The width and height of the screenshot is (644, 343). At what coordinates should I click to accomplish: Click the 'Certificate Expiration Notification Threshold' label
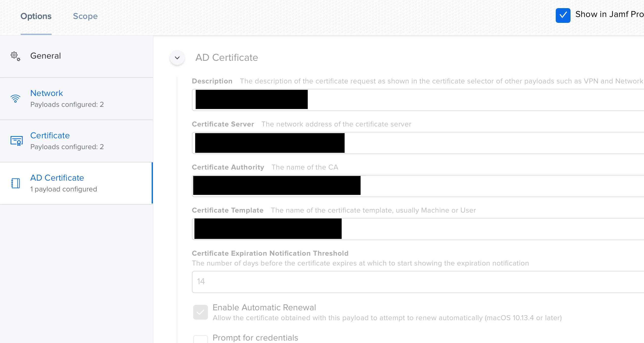coord(270,253)
